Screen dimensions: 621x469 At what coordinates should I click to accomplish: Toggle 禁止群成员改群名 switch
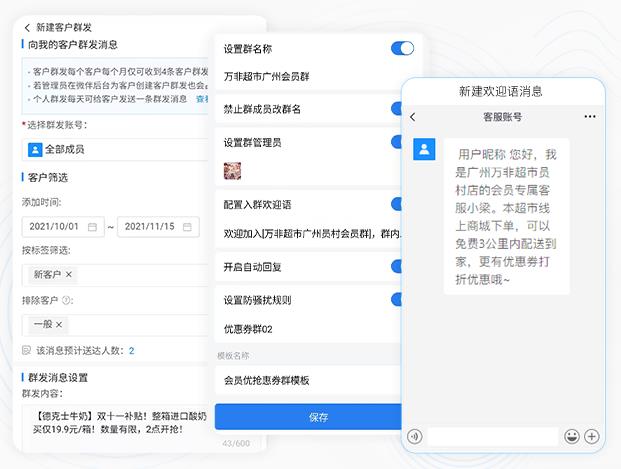pos(396,109)
